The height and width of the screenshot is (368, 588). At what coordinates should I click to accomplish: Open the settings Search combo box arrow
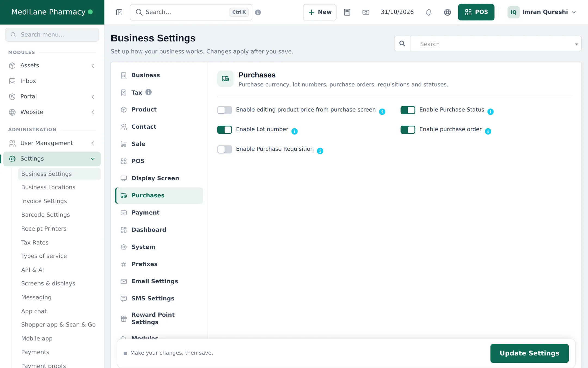click(x=576, y=44)
